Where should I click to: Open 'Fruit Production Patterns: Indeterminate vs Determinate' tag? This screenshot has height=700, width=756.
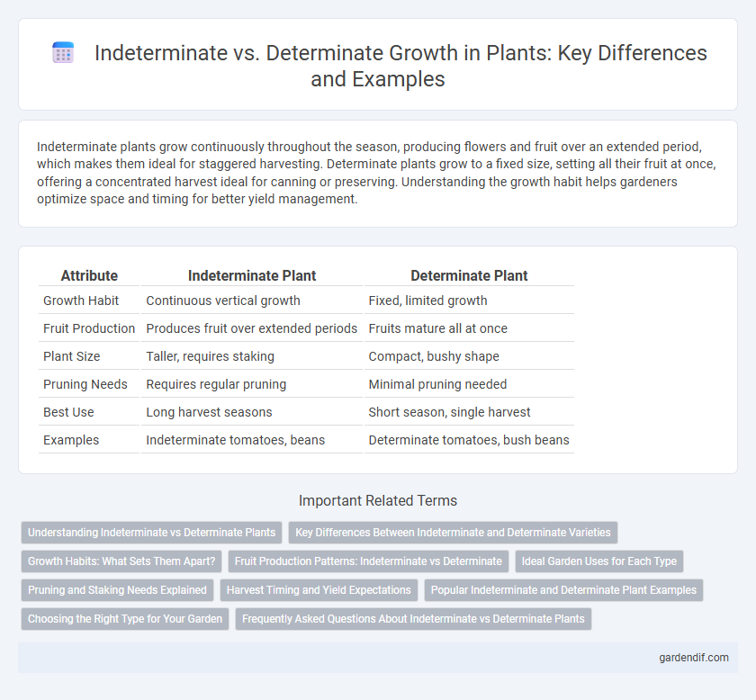point(368,561)
